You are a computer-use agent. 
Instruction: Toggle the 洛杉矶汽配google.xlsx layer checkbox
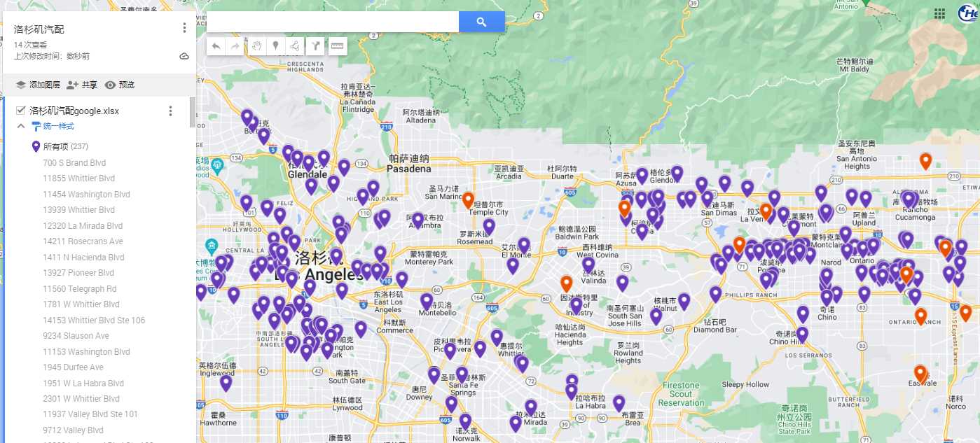point(21,111)
